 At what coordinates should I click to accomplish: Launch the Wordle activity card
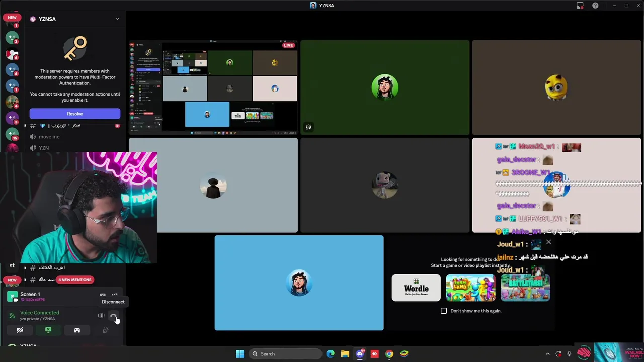point(416,288)
